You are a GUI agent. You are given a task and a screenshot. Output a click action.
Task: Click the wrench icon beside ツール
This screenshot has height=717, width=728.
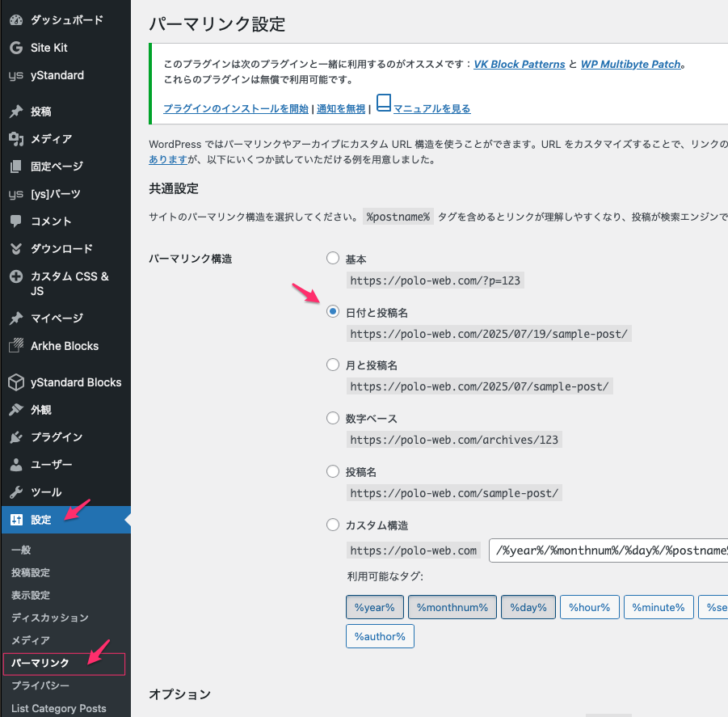15,492
